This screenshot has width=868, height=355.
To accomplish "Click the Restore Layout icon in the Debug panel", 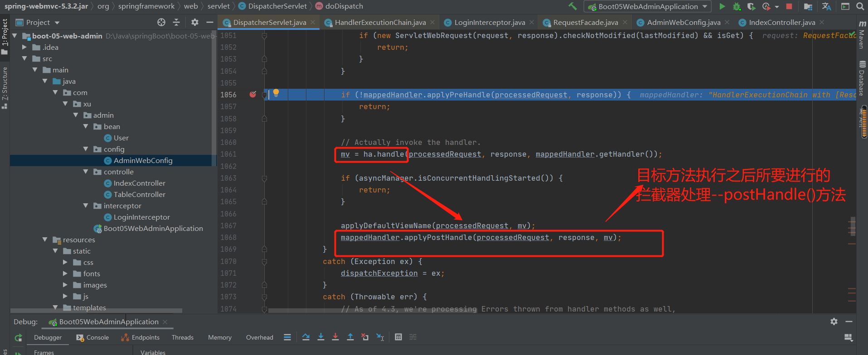I will point(849,337).
